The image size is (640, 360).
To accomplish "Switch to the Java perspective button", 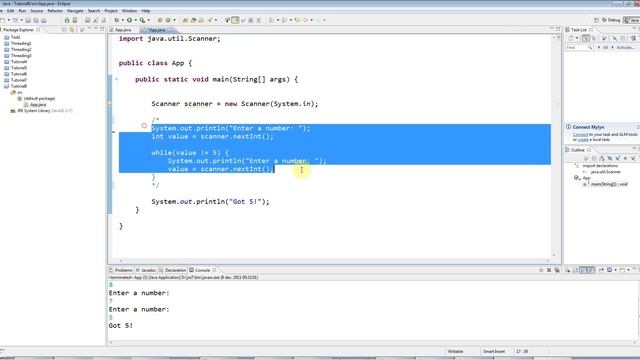I will [631, 20].
